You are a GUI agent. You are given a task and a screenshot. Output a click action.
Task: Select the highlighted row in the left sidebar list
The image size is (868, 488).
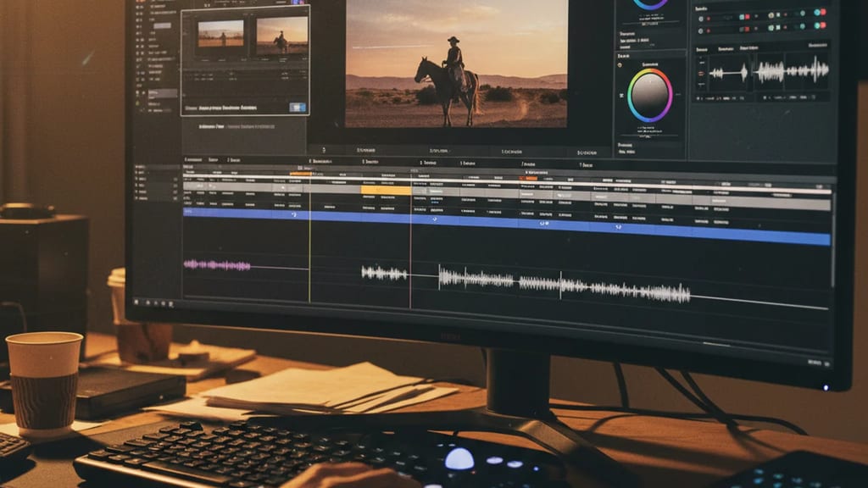pos(162,93)
